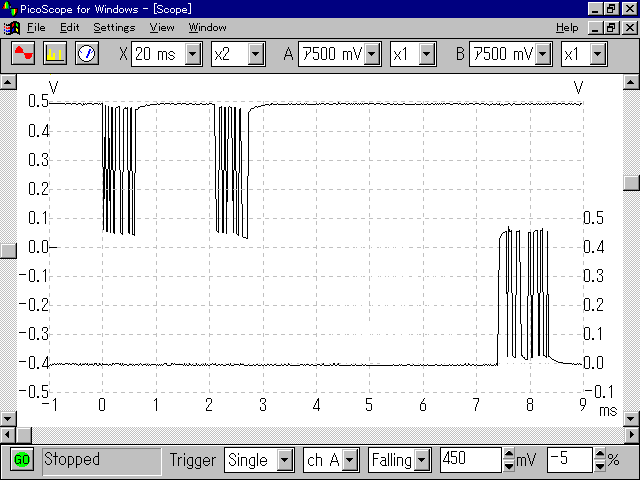Increase trigger threshold mV with up arrow

(x=509, y=454)
